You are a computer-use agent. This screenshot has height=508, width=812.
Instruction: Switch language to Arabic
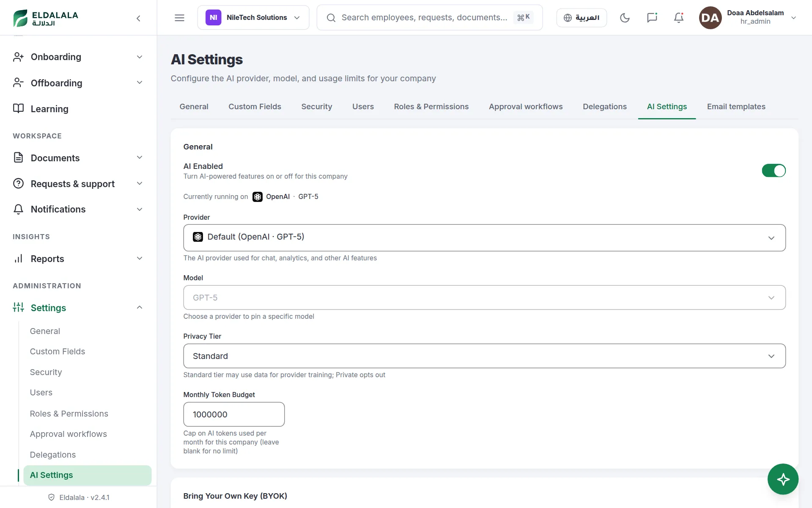tap(582, 18)
